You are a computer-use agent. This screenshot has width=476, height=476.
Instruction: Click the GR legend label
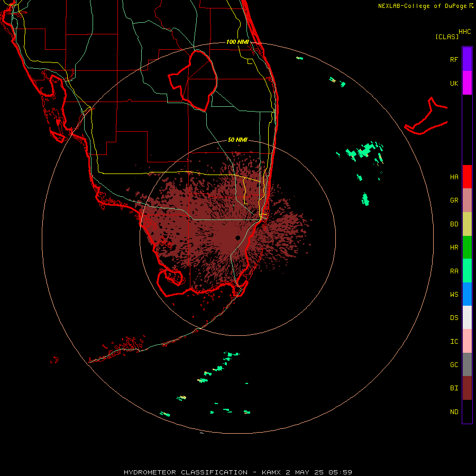454,200
